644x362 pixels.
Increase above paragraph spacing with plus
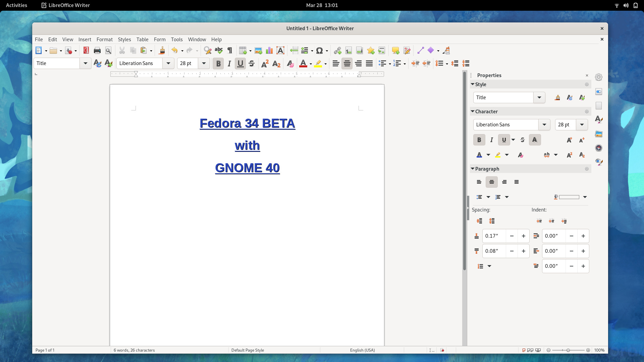(523, 236)
